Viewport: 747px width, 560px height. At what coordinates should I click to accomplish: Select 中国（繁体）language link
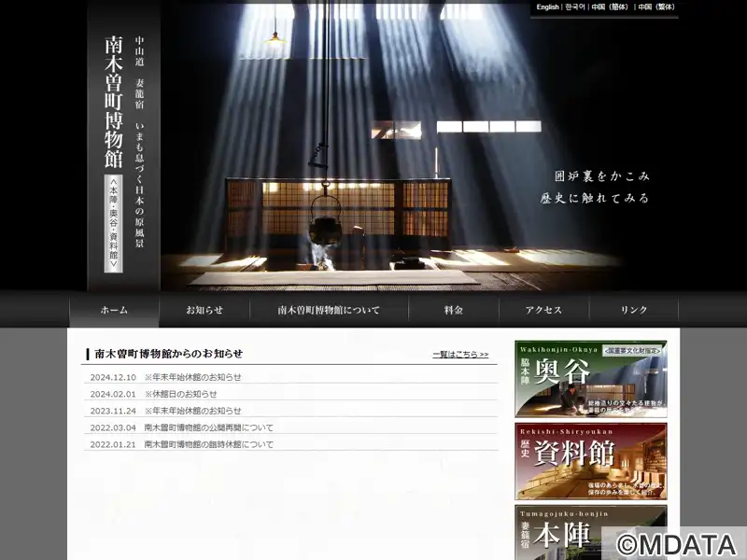[656, 7]
